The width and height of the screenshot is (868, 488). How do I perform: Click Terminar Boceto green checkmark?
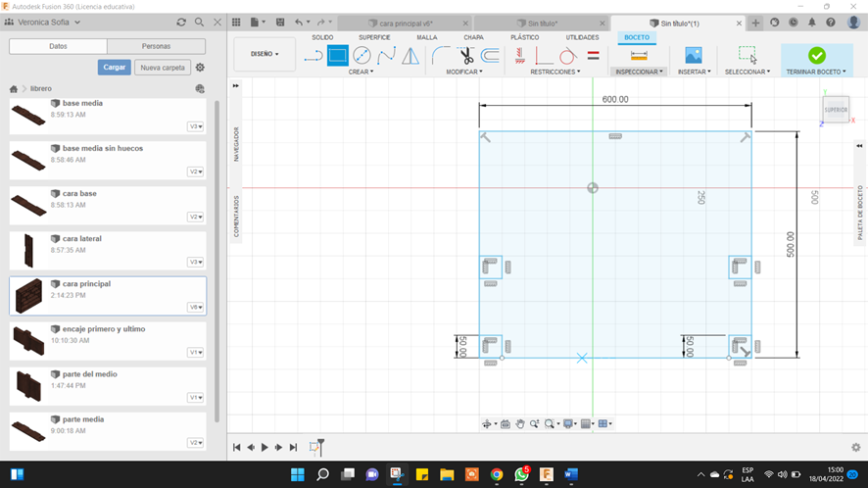click(x=817, y=56)
